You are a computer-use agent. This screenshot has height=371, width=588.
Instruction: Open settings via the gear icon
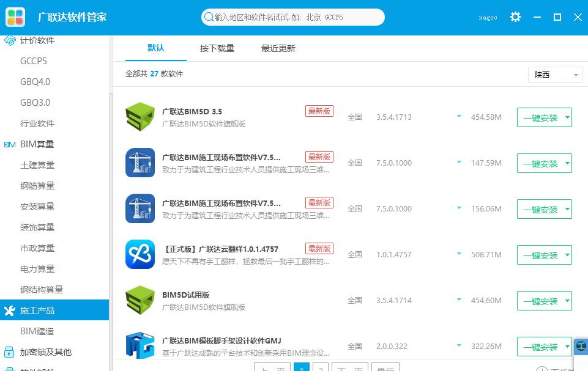[515, 17]
